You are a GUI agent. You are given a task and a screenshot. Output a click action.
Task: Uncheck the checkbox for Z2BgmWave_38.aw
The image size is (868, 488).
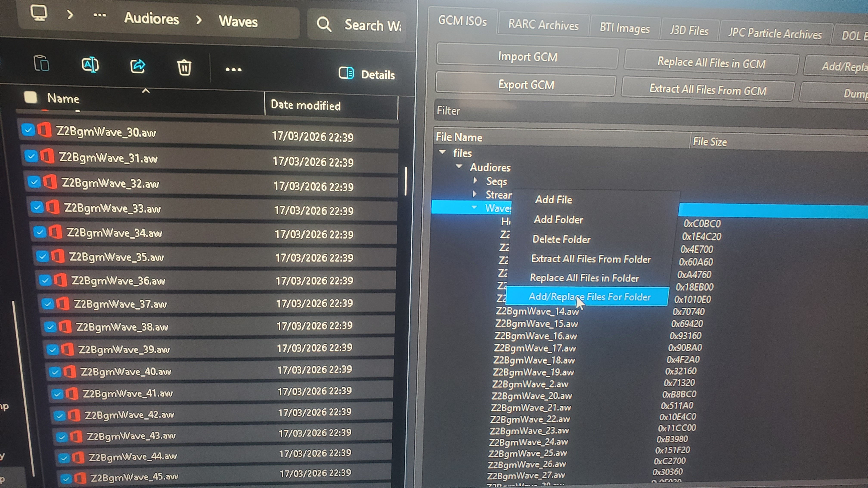pyautogui.click(x=50, y=327)
